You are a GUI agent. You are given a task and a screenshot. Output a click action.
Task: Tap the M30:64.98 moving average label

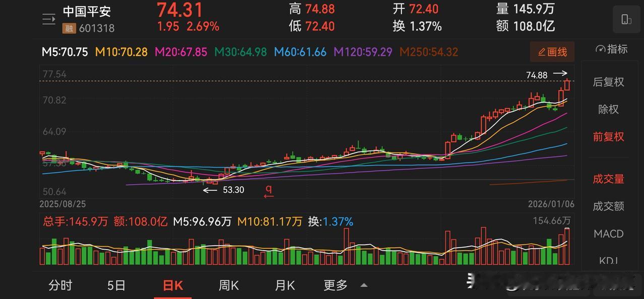(x=240, y=52)
